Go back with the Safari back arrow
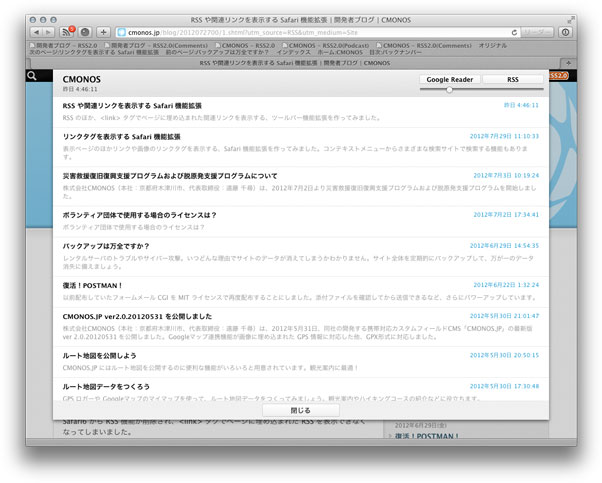Viewport: 602px width, 483px height. coord(36,32)
